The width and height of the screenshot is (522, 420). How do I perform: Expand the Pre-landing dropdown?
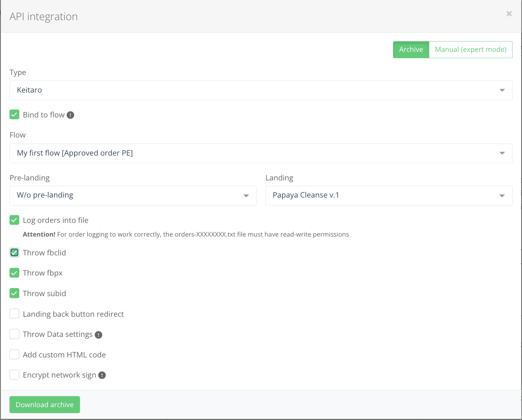(x=133, y=195)
